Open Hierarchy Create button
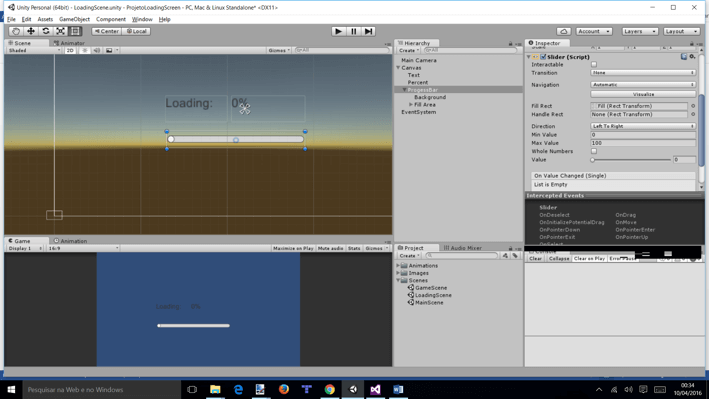 tap(409, 50)
